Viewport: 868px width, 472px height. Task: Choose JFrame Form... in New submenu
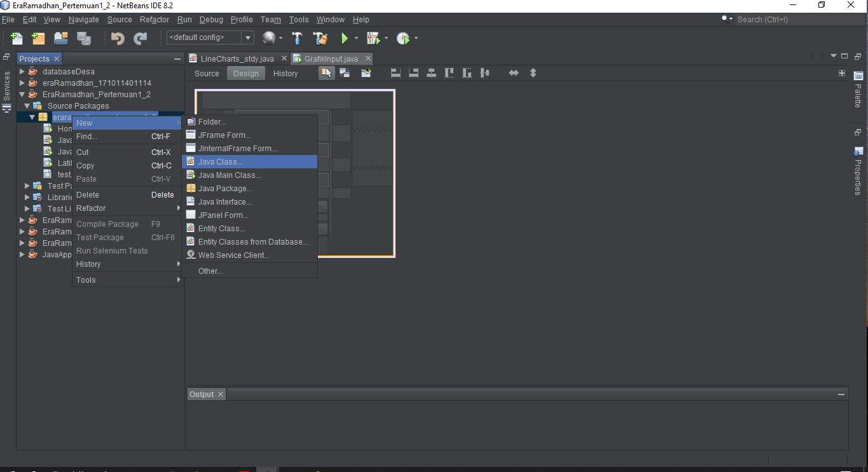click(x=249, y=135)
